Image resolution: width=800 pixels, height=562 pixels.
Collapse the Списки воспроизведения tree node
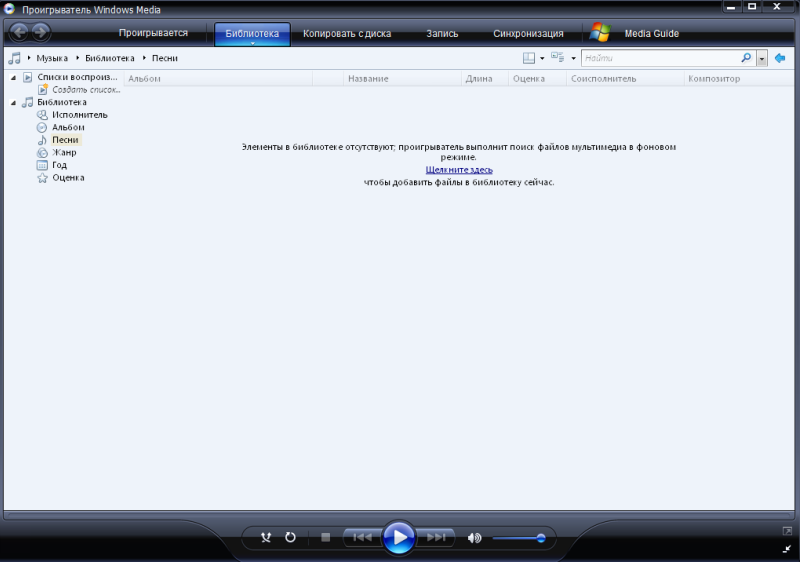pyautogui.click(x=13, y=78)
